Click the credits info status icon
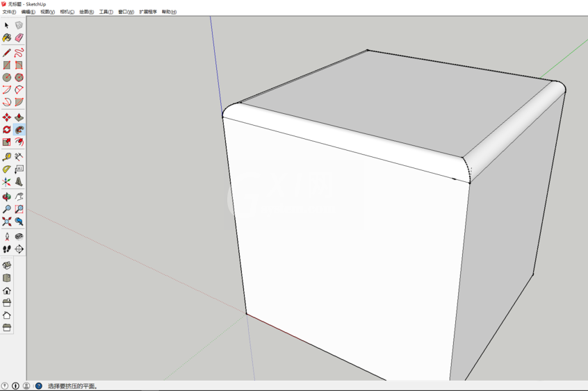Screen dimensions: 588x391 point(15,385)
